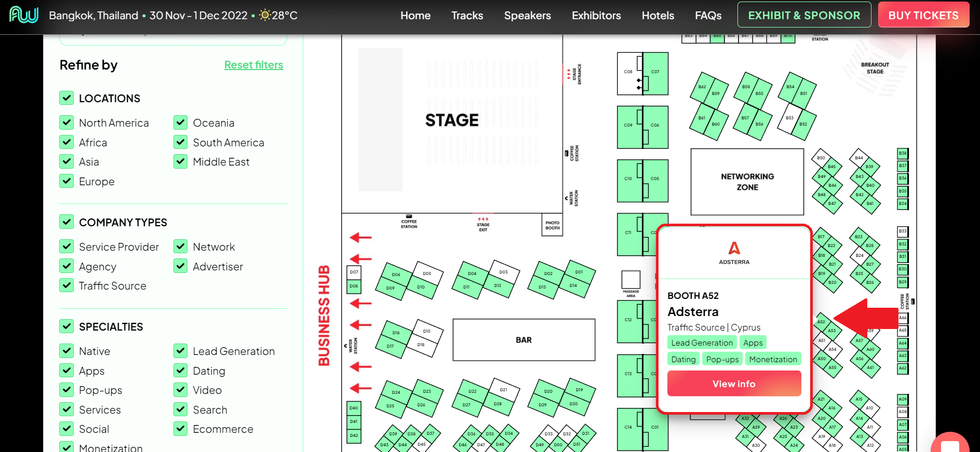This screenshot has height=452, width=980.
Task: Select booth D40 on floor plan
Action: point(354,408)
